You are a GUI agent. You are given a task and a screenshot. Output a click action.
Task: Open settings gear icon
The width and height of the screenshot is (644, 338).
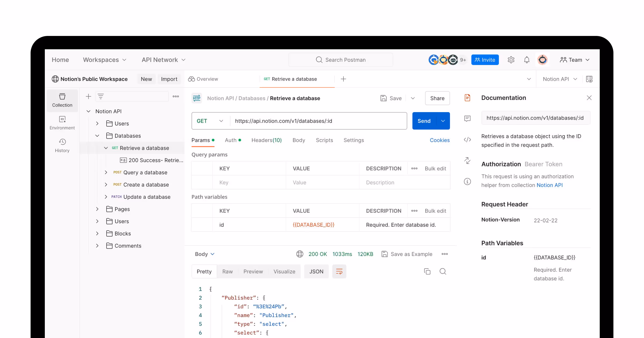click(511, 60)
